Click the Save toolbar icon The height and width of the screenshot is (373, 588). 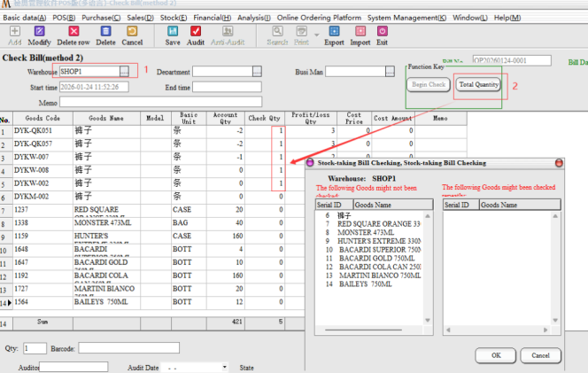click(172, 35)
